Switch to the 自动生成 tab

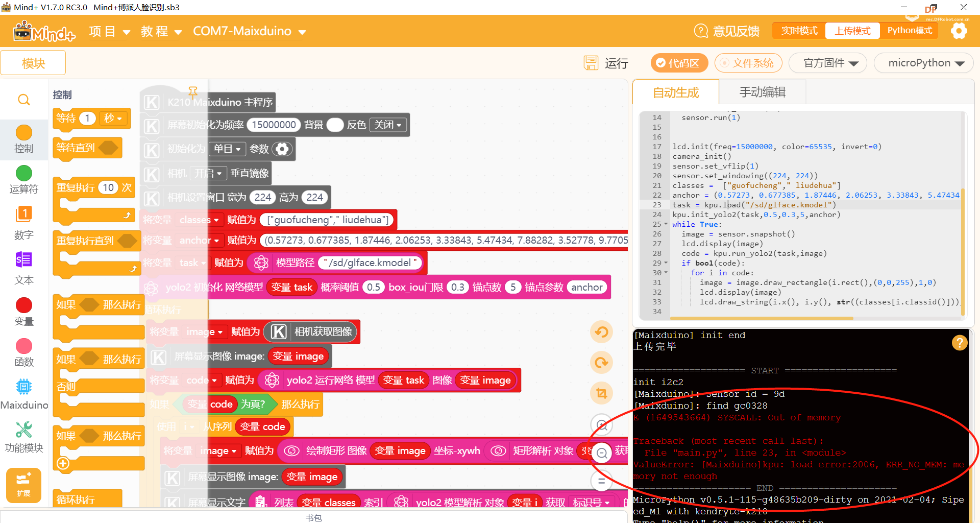[x=676, y=92]
